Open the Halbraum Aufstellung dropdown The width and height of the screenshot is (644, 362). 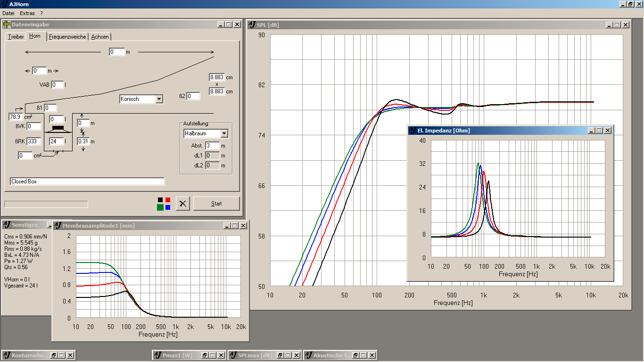click(x=224, y=133)
